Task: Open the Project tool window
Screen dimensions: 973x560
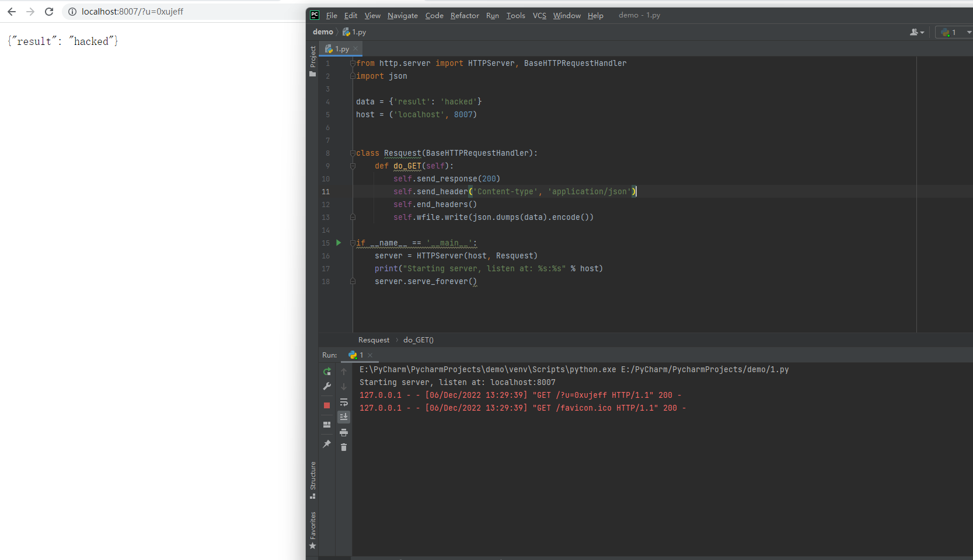Action: point(313,61)
